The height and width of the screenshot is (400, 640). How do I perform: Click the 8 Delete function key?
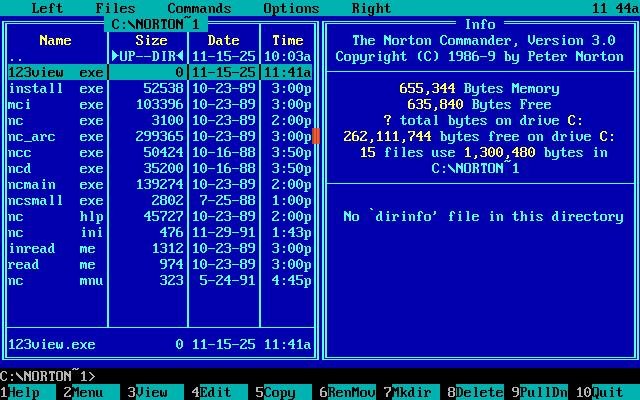pos(476,392)
